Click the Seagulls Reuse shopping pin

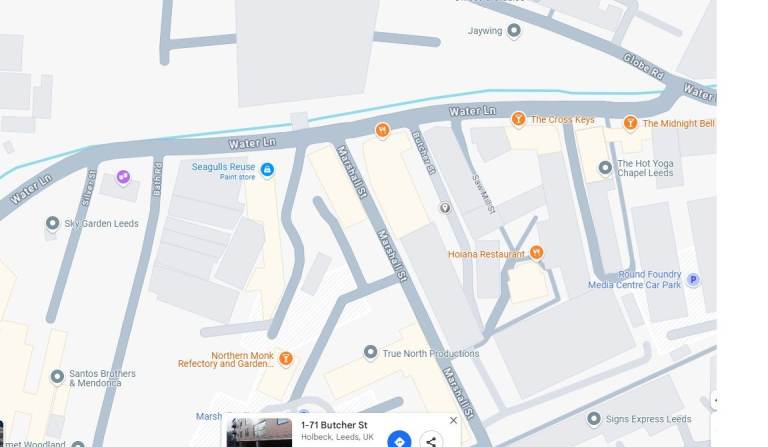point(267,170)
